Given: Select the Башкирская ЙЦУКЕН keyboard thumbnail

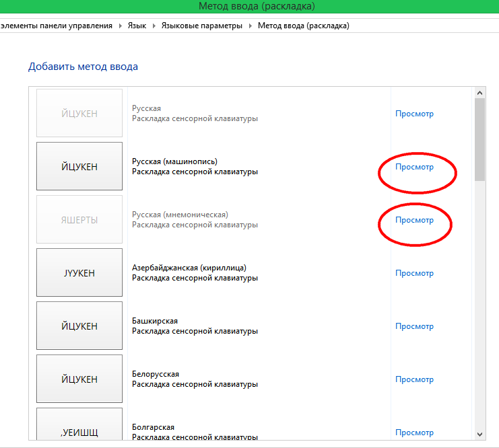Looking at the screenshot, I should click(79, 326).
